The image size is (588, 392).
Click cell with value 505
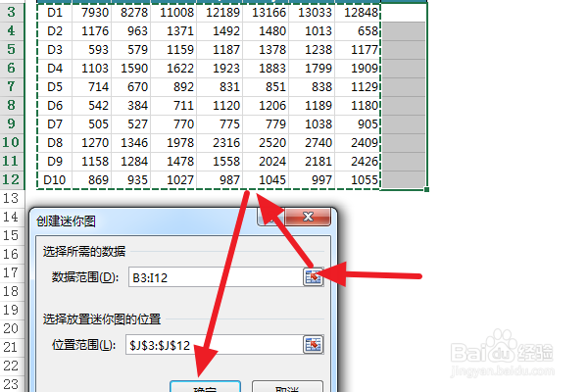(92, 123)
